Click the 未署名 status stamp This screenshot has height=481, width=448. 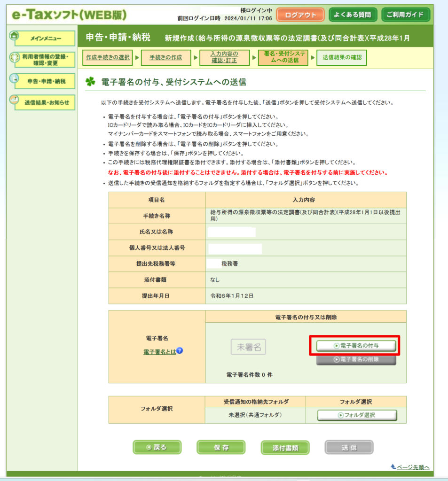point(249,347)
